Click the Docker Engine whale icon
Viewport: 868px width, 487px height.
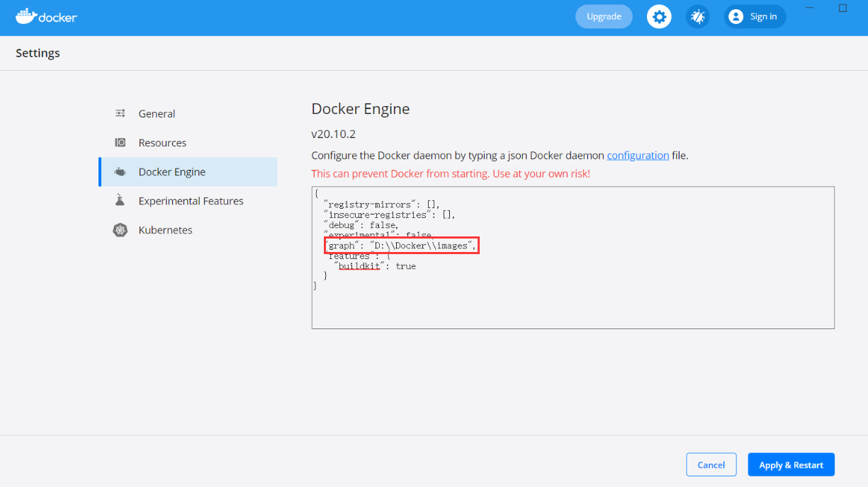[120, 172]
